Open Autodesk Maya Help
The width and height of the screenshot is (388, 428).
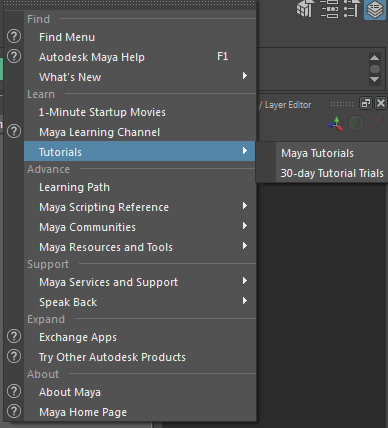pyautogui.click(x=140, y=57)
